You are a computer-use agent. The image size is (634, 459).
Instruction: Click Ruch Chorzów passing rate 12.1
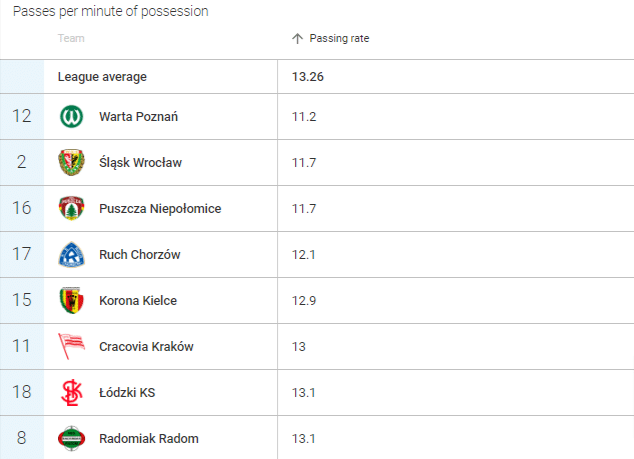point(304,255)
